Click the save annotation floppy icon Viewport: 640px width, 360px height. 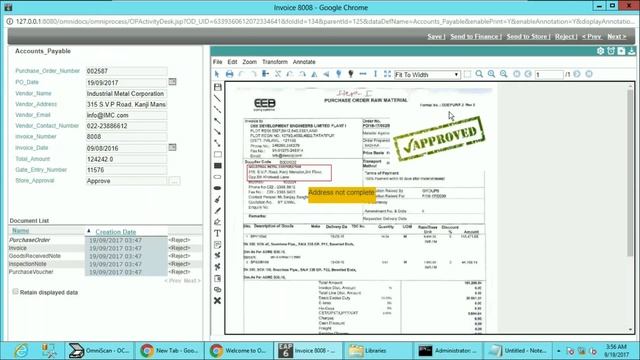[218, 87]
